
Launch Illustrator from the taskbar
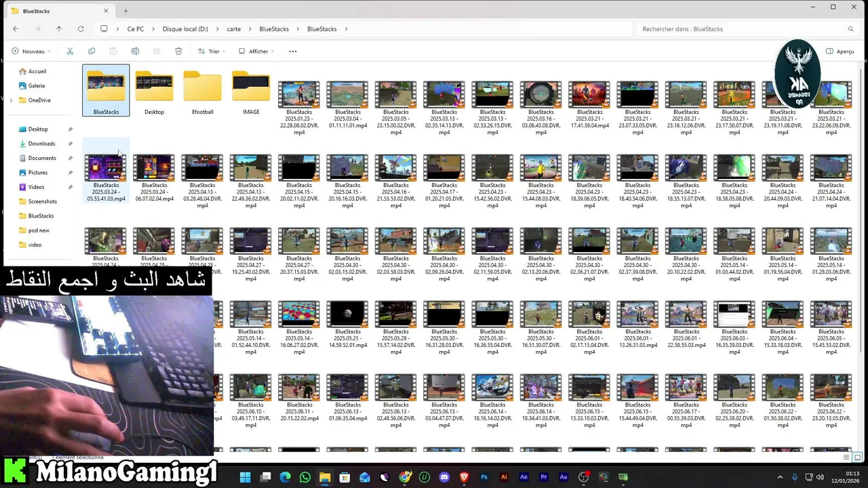[x=504, y=477]
